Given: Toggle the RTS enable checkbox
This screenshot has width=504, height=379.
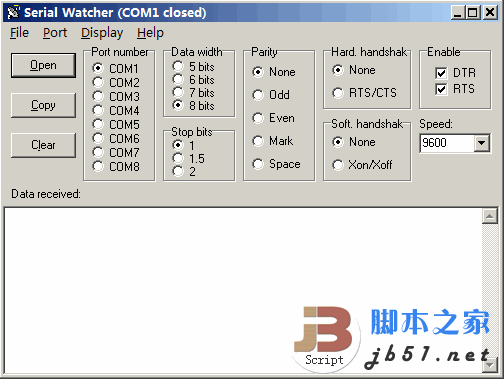Looking at the screenshot, I should tap(441, 89).
